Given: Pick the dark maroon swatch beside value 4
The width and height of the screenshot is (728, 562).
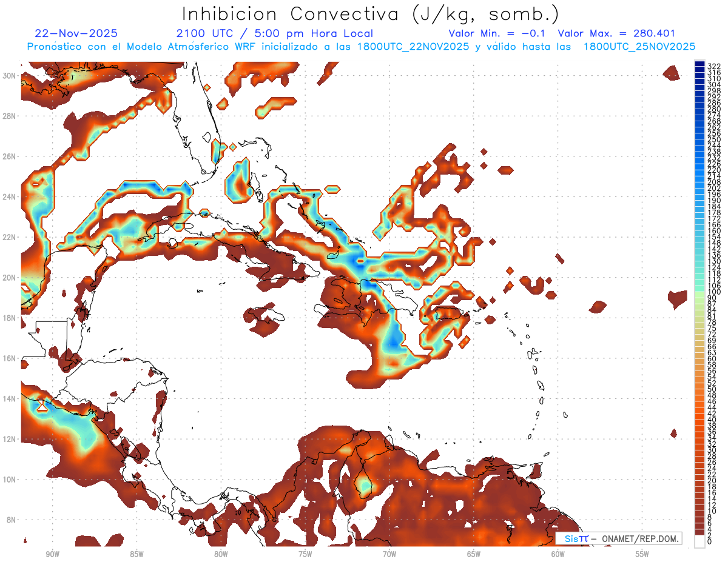Looking at the screenshot, I should [x=699, y=526].
